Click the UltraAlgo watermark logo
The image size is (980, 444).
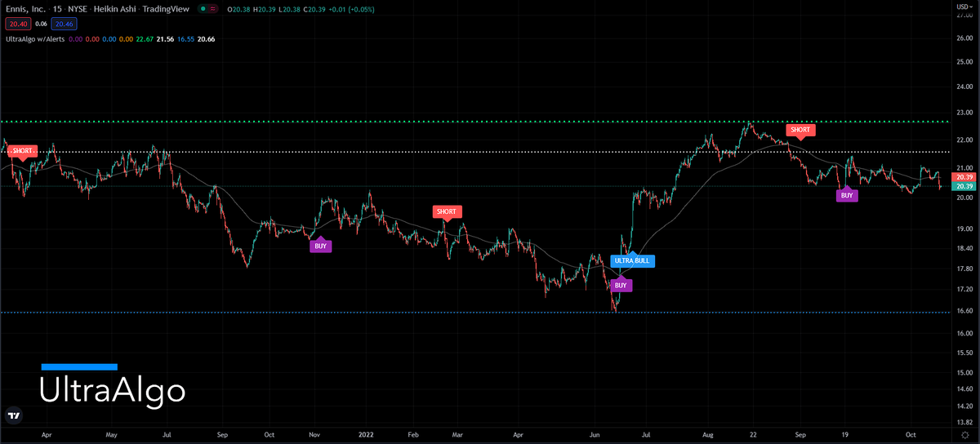click(x=112, y=391)
